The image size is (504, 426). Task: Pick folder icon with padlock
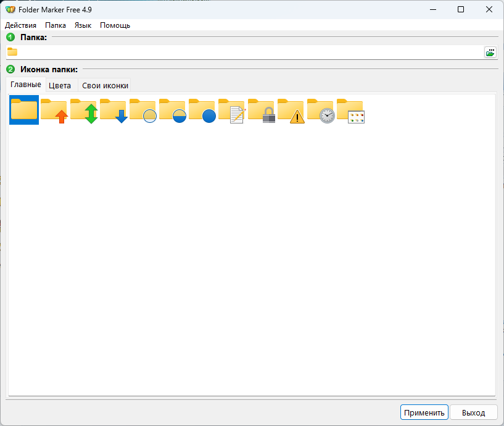pos(262,110)
